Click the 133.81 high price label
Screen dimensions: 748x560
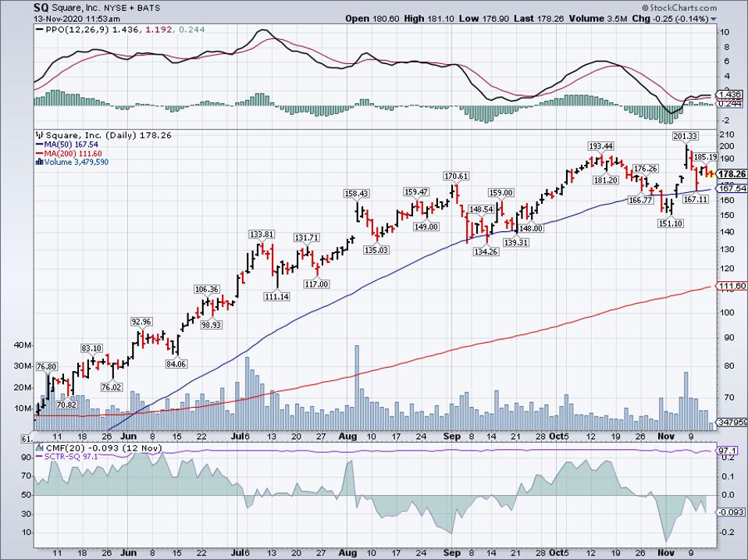pyautogui.click(x=262, y=234)
